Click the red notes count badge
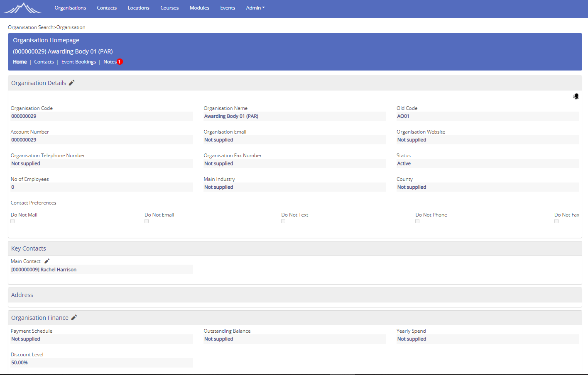Screen dimensions: 588x375 point(120,61)
